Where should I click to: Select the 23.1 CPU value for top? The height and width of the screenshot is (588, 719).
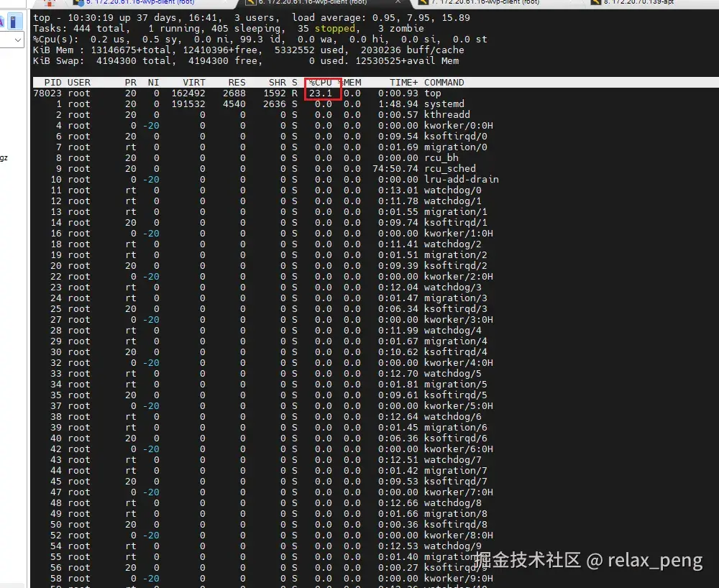coord(320,93)
